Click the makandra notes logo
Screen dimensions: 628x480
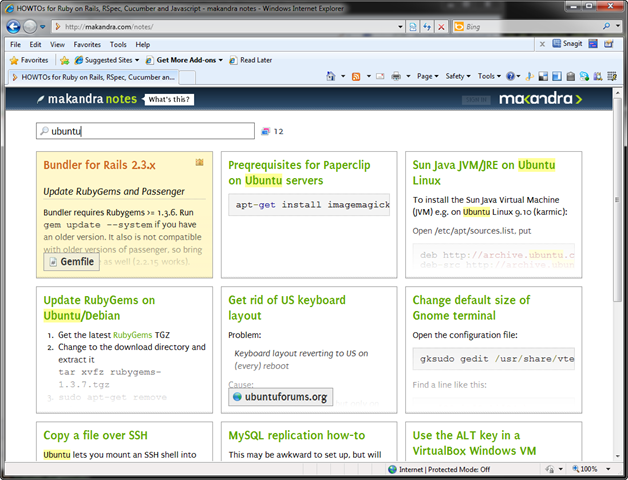pyautogui.click(x=87, y=99)
